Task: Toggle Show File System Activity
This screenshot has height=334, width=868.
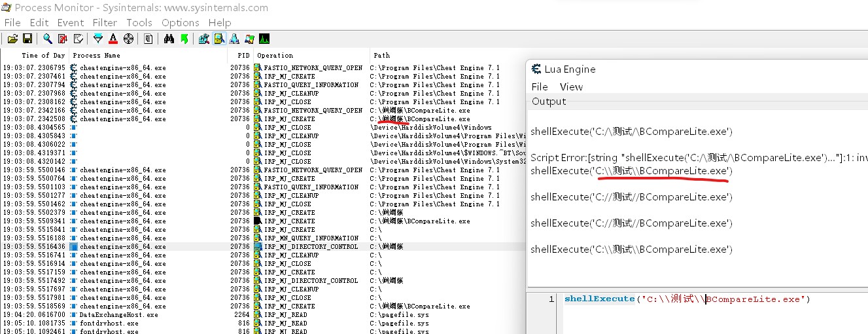Action: [x=218, y=39]
